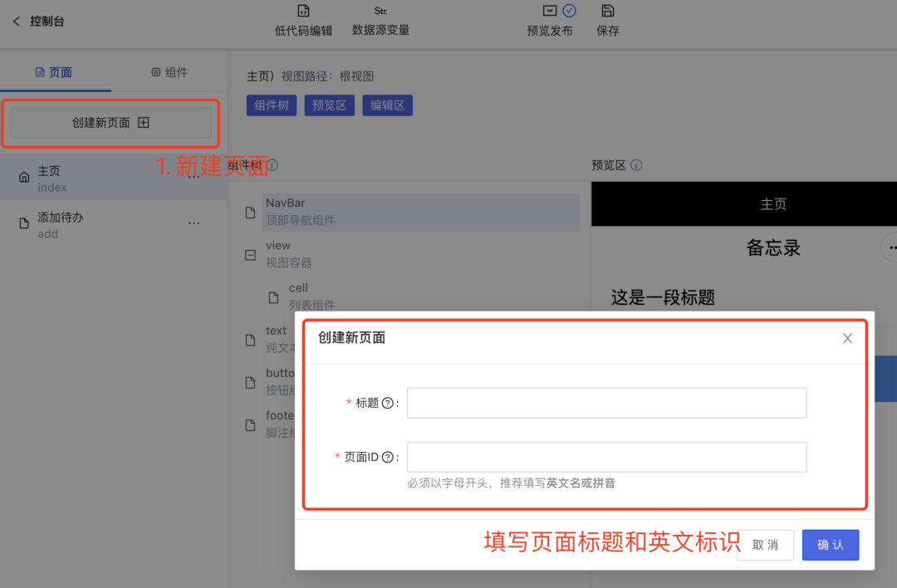
Task: Click the 预览区 info icon
Action: coord(636,165)
